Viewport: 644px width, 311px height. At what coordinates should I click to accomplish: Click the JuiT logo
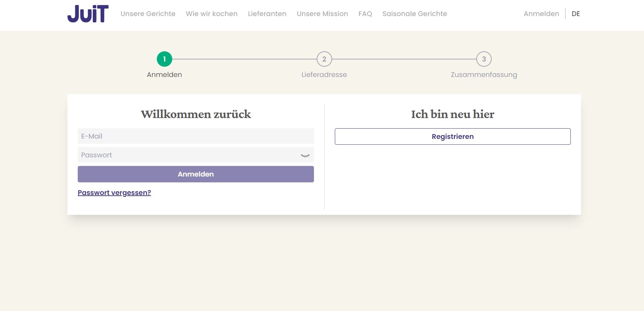tap(88, 13)
